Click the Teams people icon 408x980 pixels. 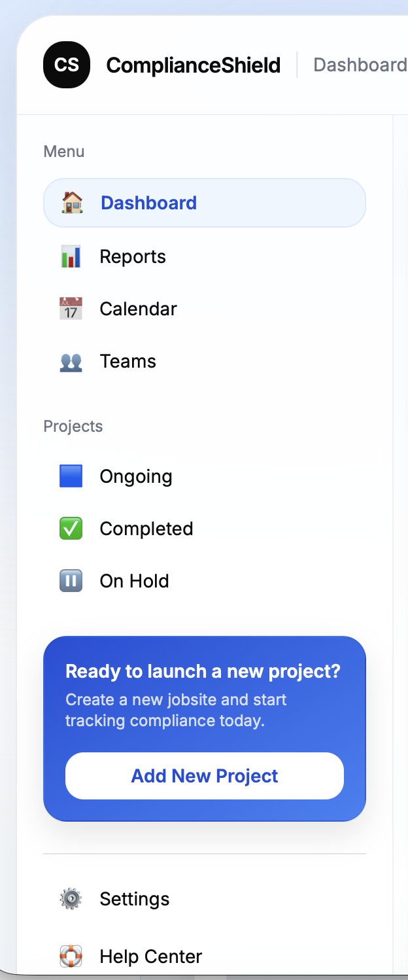pos(71,361)
